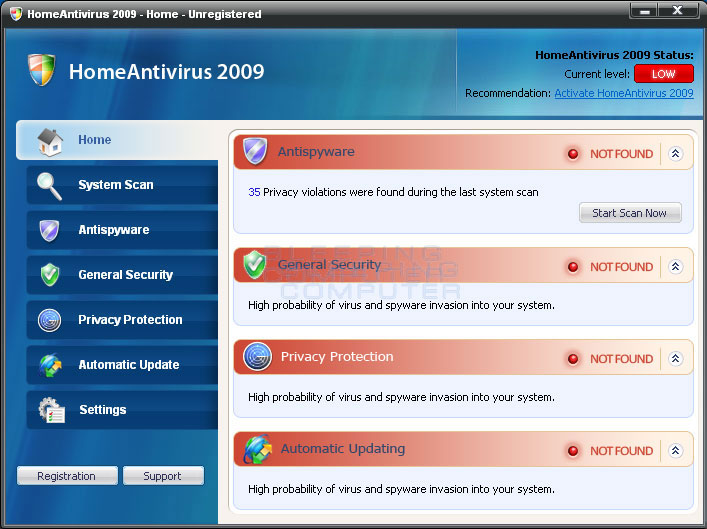
Task: Click virus warning text under General Security
Action: coord(401,305)
